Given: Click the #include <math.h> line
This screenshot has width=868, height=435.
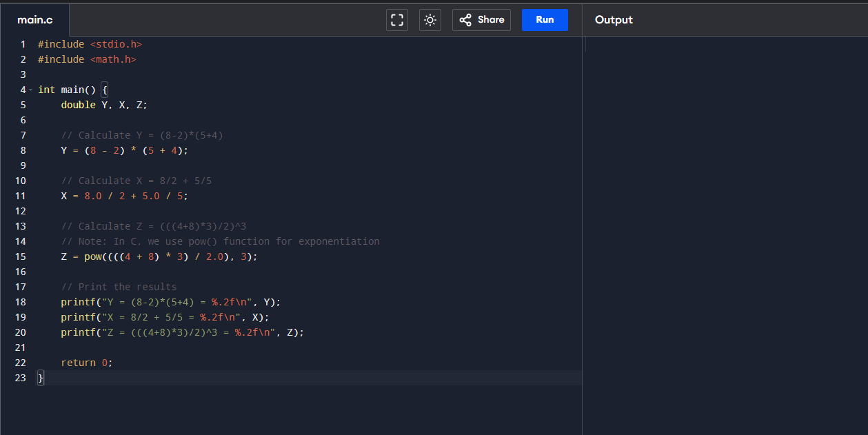Looking at the screenshot, I should (87, 59).
